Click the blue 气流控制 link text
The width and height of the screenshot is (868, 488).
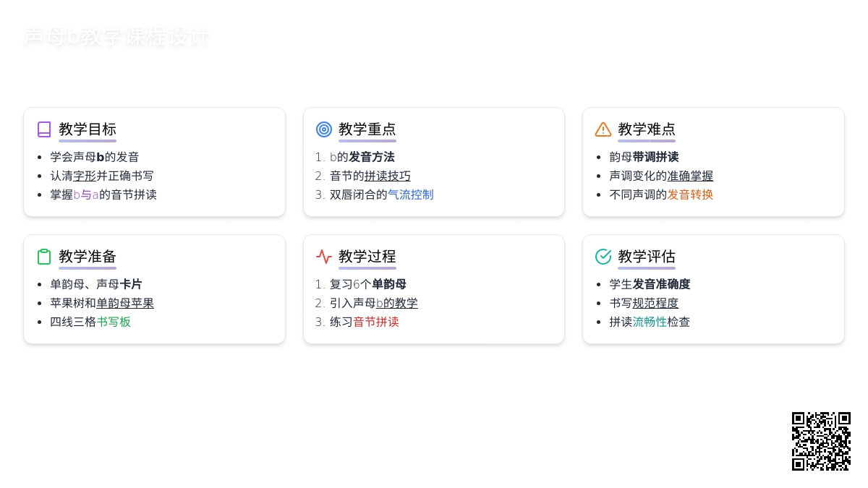click(x=411, y=194)
